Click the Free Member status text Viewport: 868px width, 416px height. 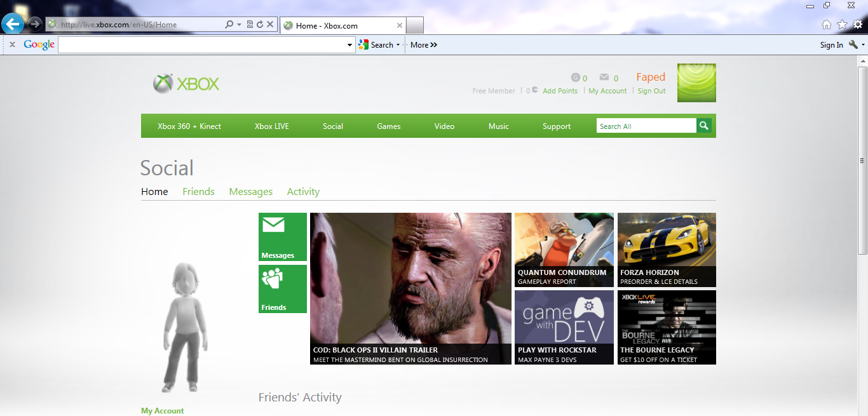[x=494, y=91]
